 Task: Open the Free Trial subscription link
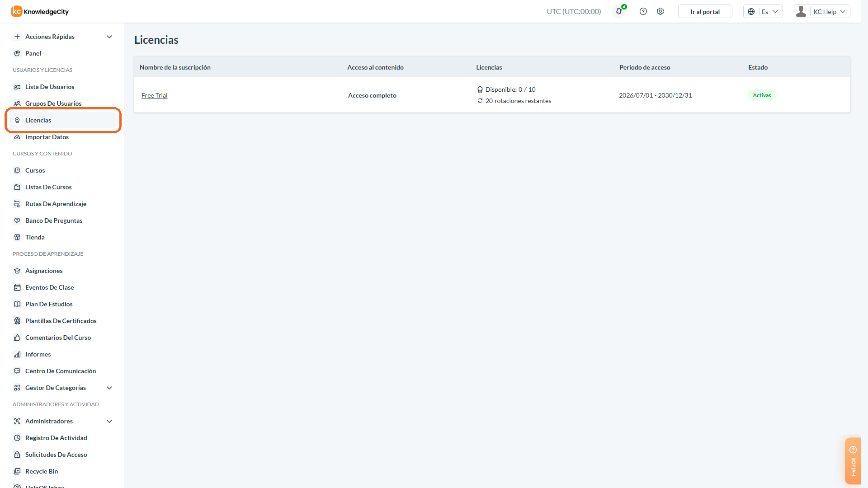click(x=154, y=95)
